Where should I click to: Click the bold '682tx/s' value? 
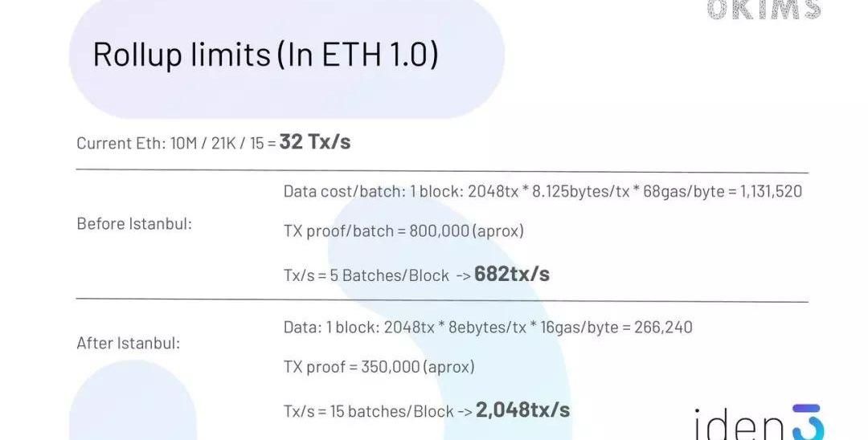[512, 274]
